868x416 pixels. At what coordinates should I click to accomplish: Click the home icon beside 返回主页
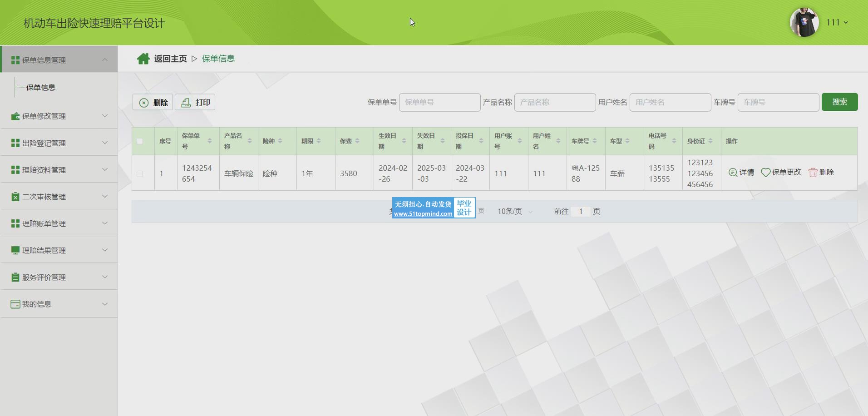point(143,59)
